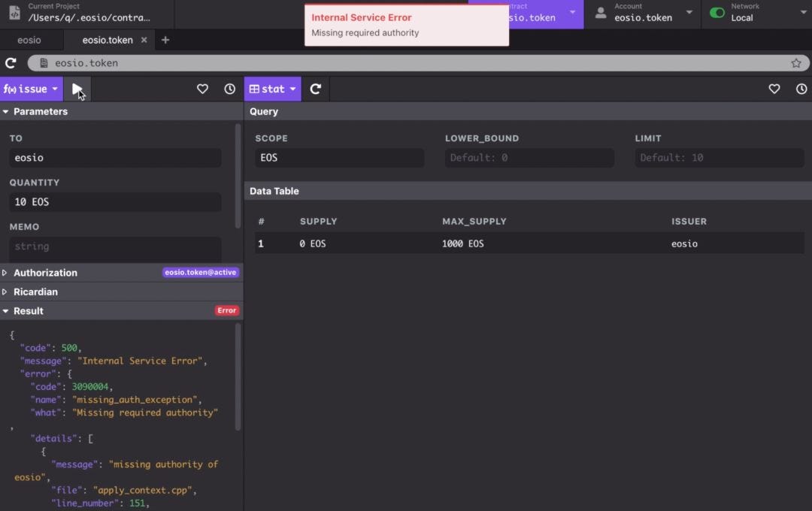Click the document icon in address bar
Image resolution: width=812 pixels, height=511 pixels.
click(x=44, y=63)
